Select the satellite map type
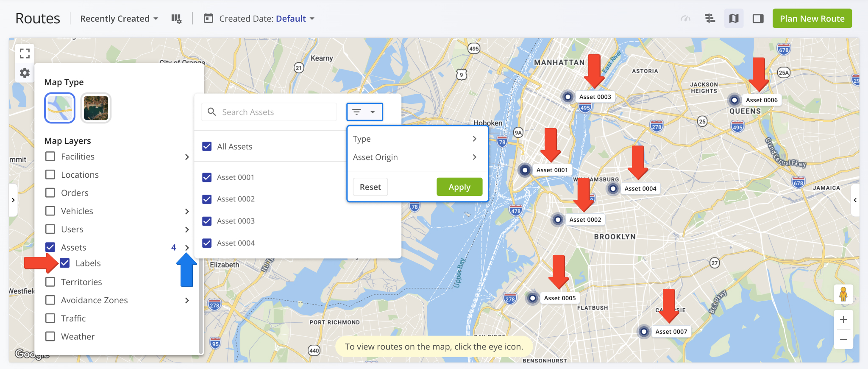868x369 pixels. 96,108
